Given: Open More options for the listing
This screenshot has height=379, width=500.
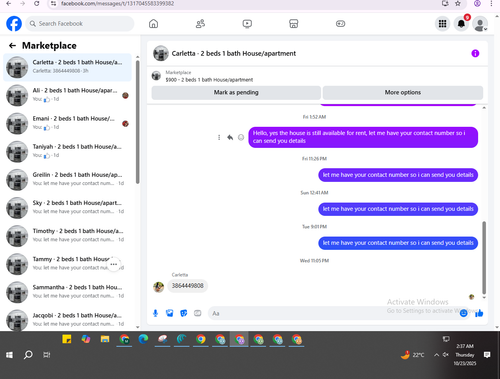Looking at the screenshot, I should click(x=403, y=93).
